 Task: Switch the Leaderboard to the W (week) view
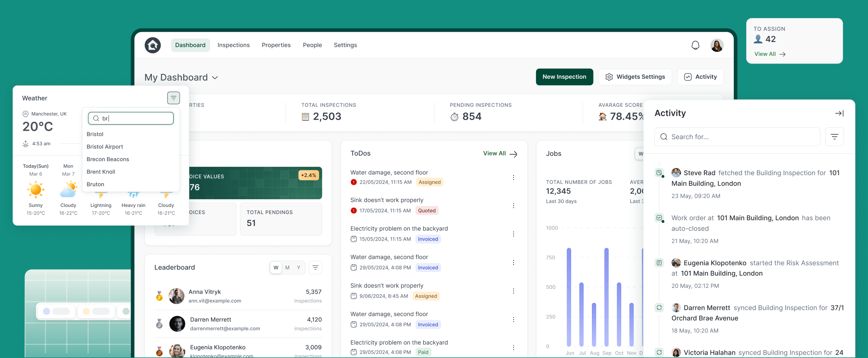click(x=276, y=268)
